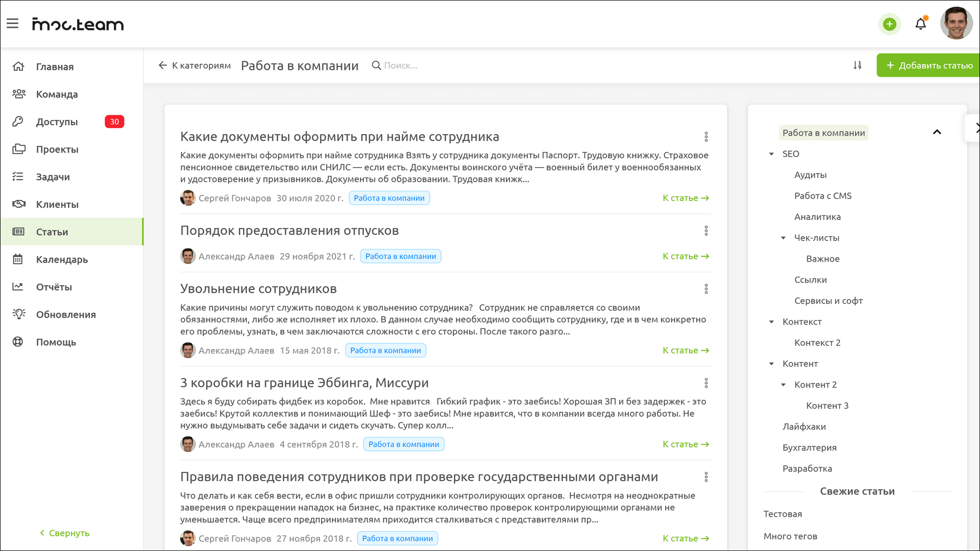Screen dimensions: 980x551
Task: Open К статье link for Порядок предоставления отпусков
Action: (686, 256)
